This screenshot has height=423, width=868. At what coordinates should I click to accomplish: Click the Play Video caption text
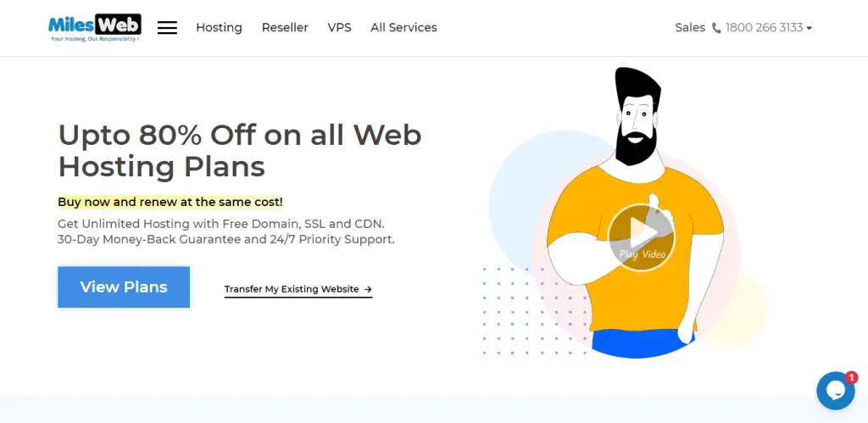(x=643, y=254)
